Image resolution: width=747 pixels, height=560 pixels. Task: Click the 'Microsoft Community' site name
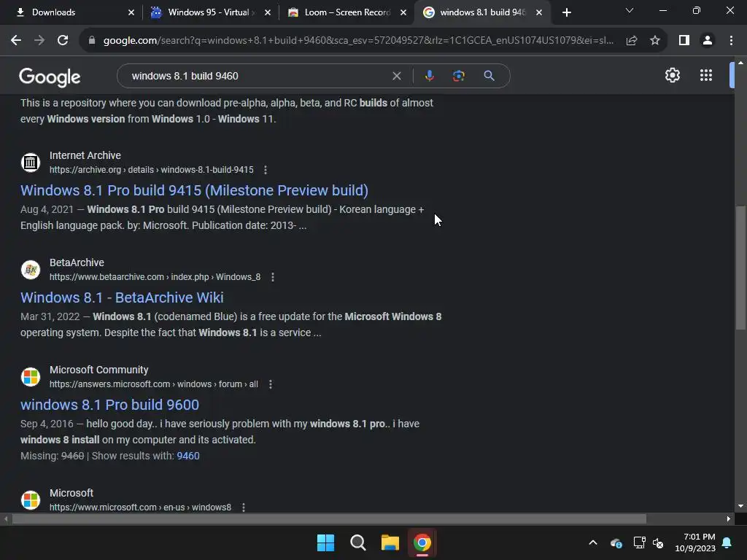click(x=99, y=370)
